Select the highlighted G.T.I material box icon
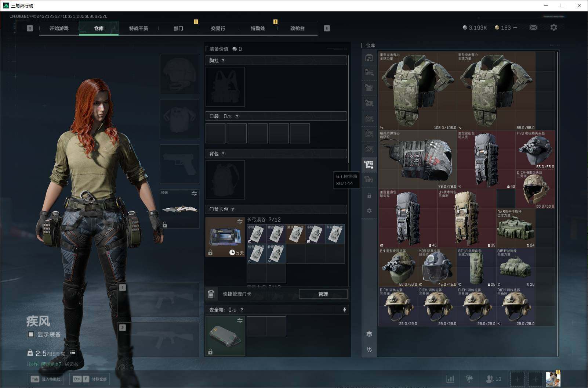 (x=369, y=165)
